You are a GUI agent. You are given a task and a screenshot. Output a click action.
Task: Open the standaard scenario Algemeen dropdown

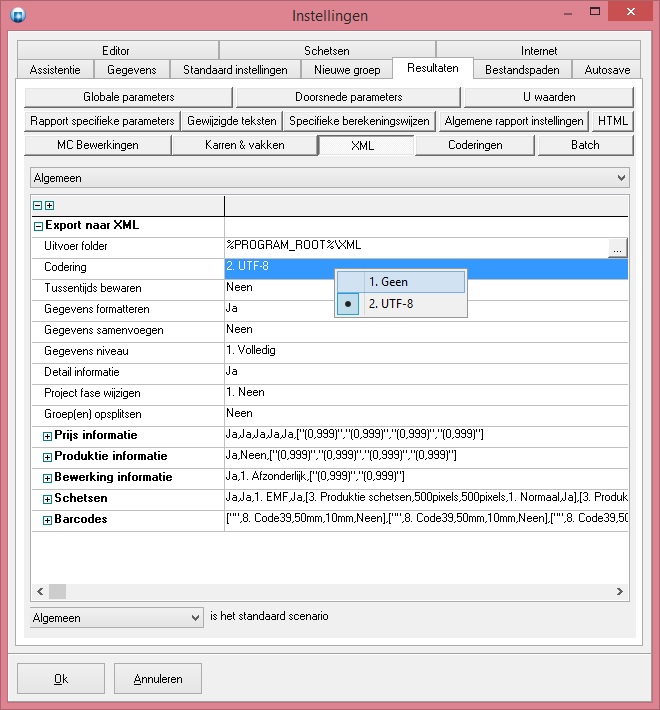tap(116, 618)
